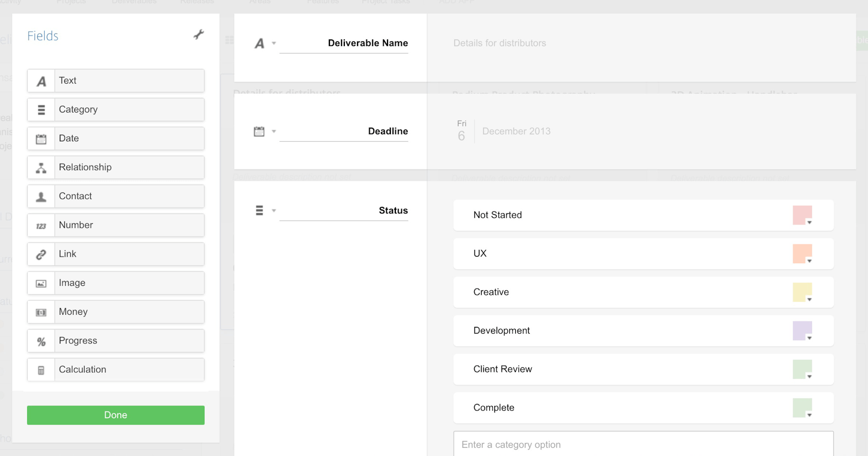
Task: Select the Text field type icon
Action: (41, 81)
